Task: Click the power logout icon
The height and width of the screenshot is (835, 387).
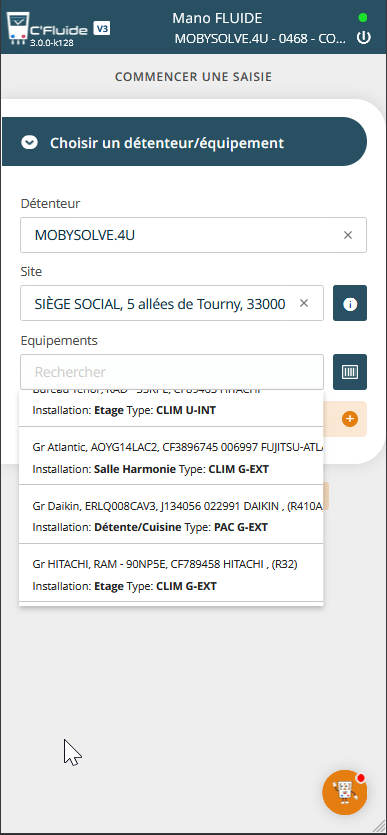Action: click(x=364, y=38)
